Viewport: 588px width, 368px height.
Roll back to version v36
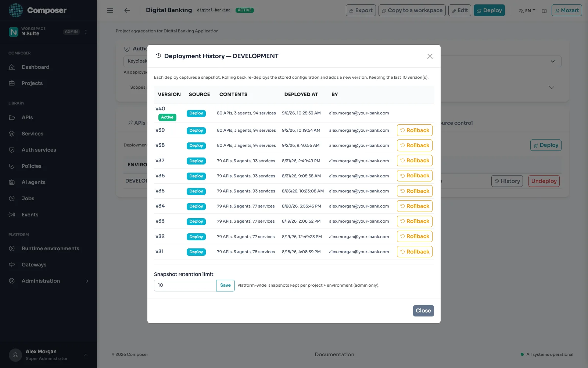click(x=415, y=176)
